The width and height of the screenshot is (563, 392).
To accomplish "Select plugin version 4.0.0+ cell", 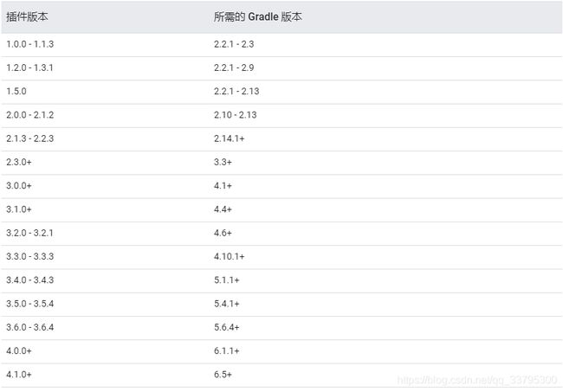I will (x=19, y=350).
